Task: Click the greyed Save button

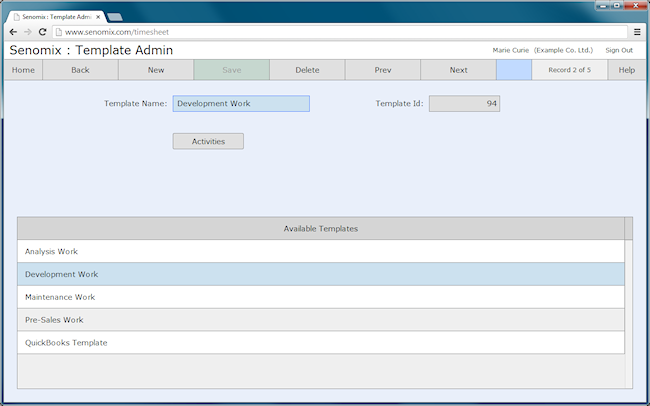Action: click(x=232, y=70)
